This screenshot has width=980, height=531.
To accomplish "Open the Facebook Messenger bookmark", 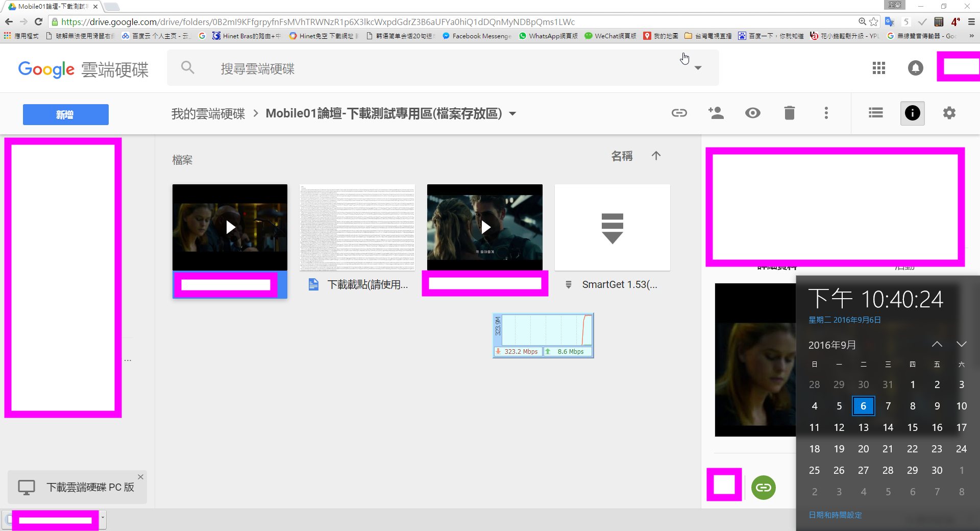I will (x=477, y=36).
